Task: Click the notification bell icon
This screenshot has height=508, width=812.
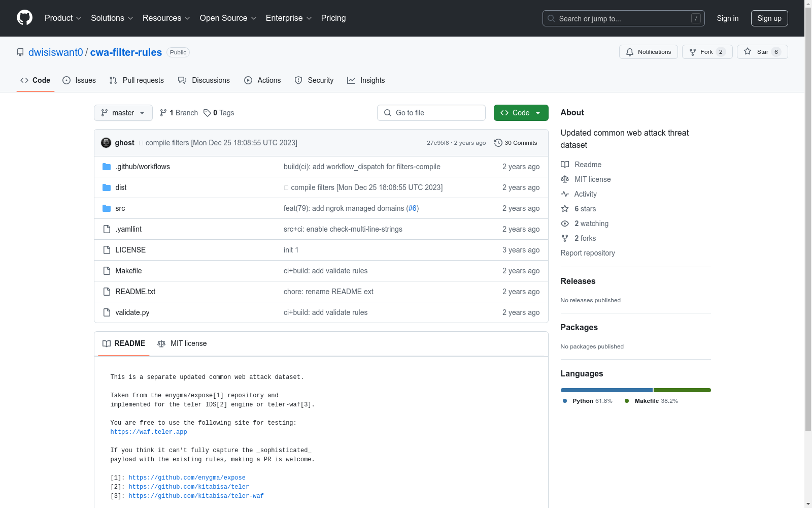Action: pos(630,52)
